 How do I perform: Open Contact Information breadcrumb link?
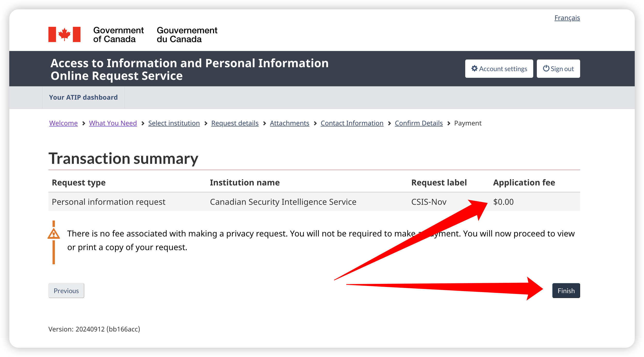click(x=352, y=123)
